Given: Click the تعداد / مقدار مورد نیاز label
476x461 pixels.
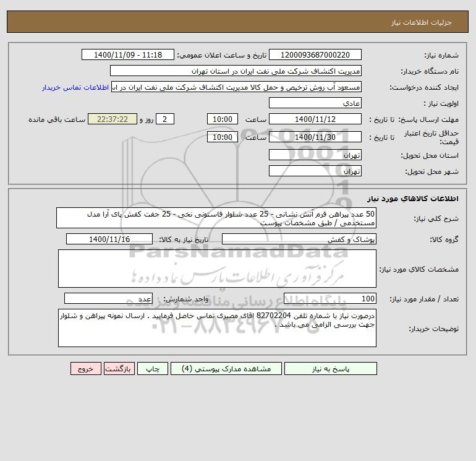Looking at the screenshot, I should pyautogui.click(x=424, y=299).
